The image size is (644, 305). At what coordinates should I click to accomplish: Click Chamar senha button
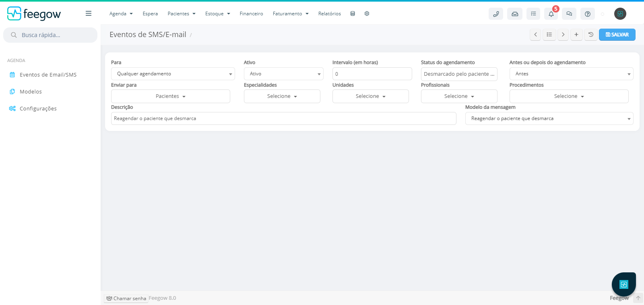(x=126, y=299)
